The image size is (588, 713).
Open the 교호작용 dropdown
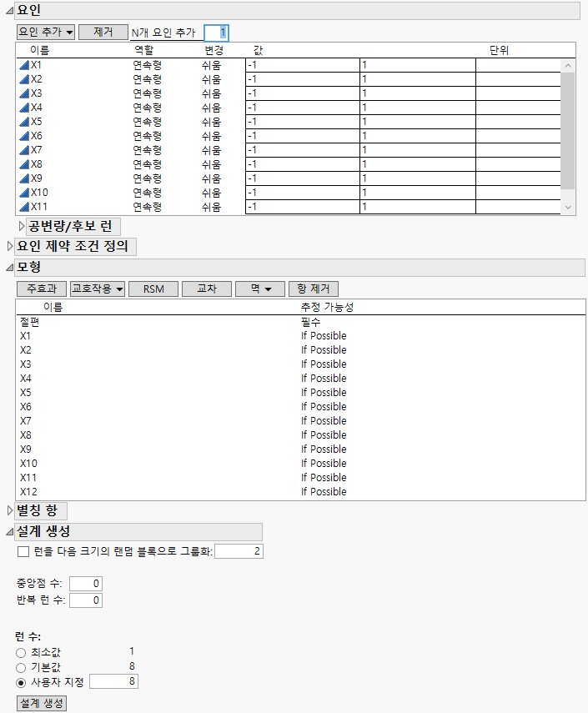click(98, 289)
